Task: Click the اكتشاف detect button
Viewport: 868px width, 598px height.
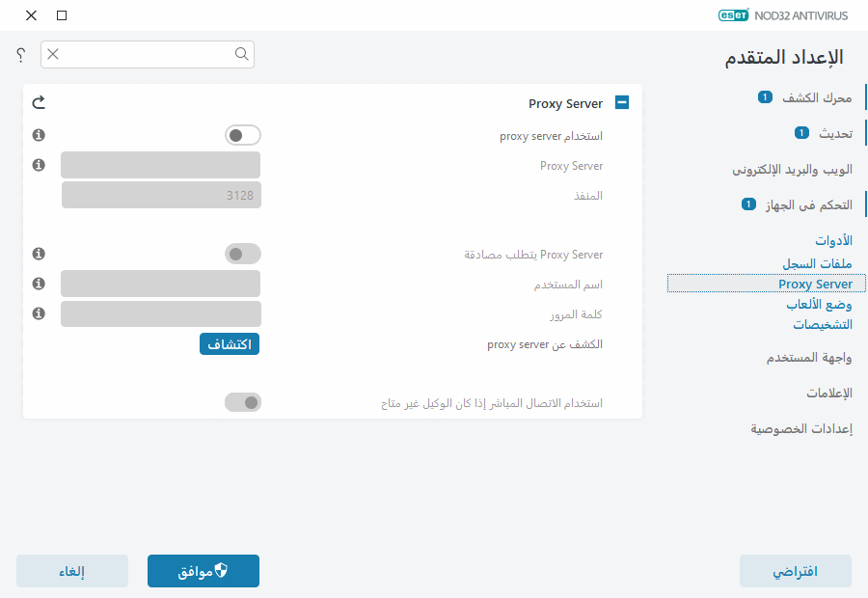Action: [x=229, y=343]
